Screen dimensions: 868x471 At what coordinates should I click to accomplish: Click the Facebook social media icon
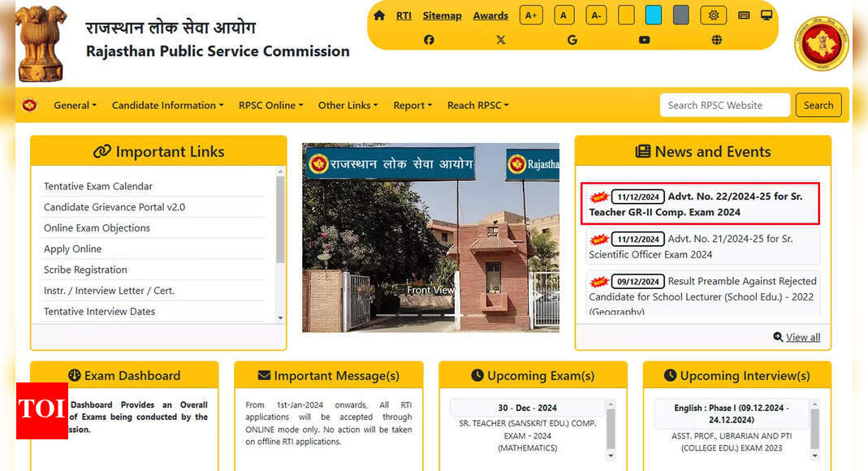click(429, 40)
